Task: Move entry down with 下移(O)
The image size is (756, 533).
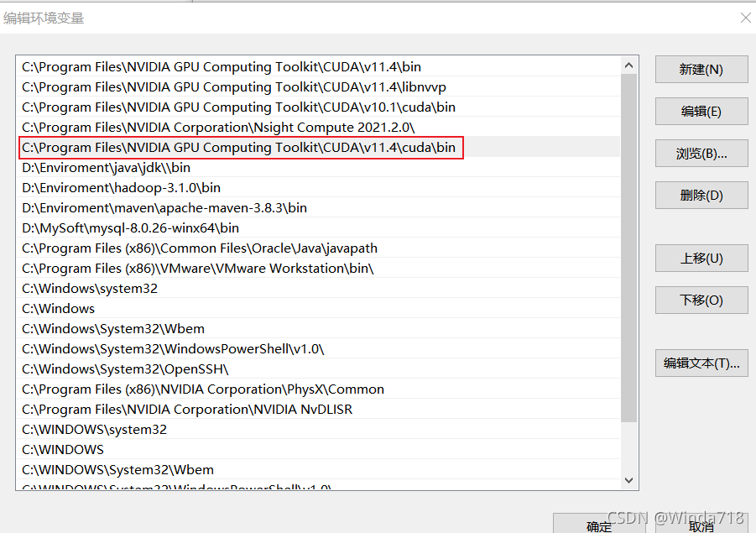Action: coord(701,300)
